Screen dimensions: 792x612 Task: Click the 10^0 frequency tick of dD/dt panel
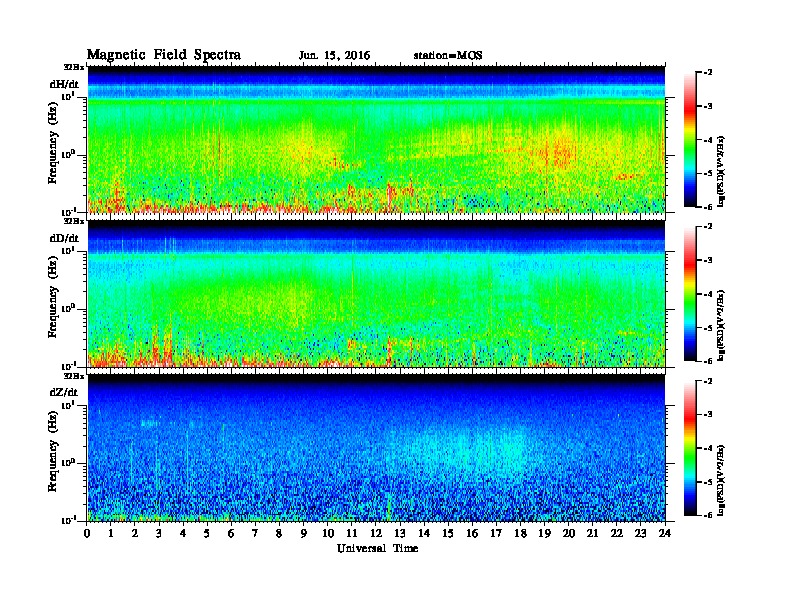pyautogui.click(x=68, y=309)
